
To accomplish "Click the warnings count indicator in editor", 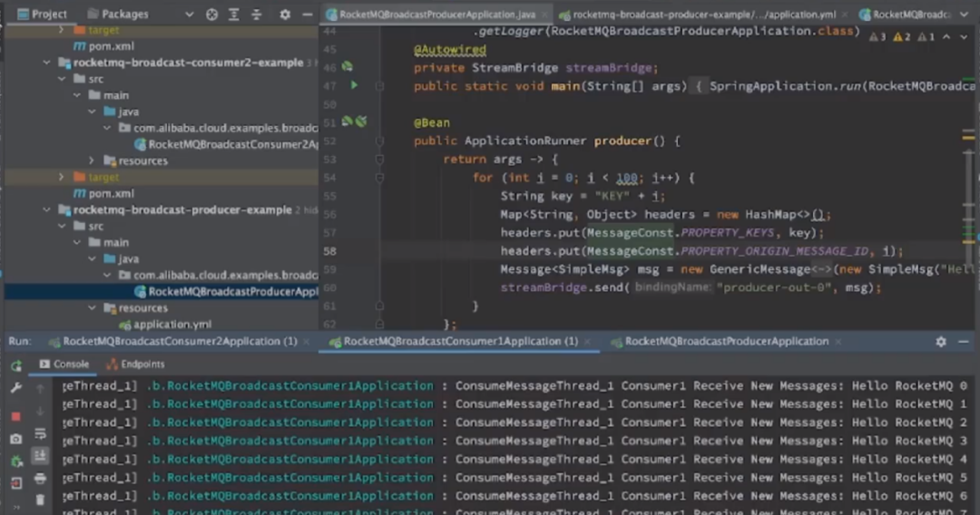I will (902, 37).
